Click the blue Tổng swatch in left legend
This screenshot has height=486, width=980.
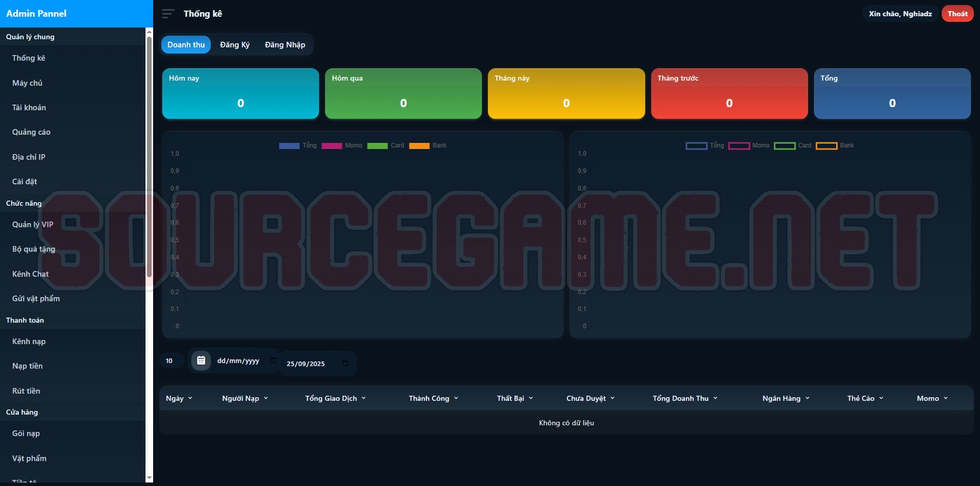tap(289, 146)
